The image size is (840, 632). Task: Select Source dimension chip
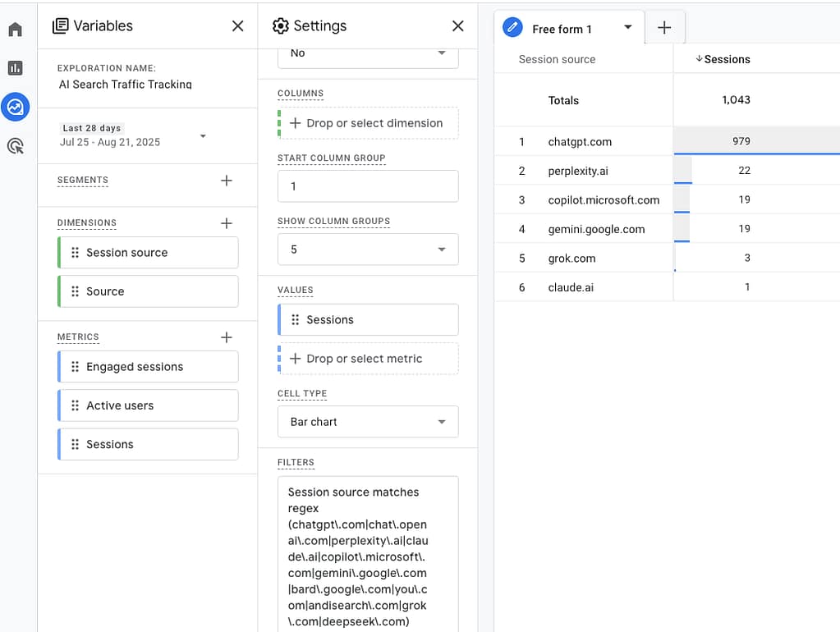click(148, 291)
